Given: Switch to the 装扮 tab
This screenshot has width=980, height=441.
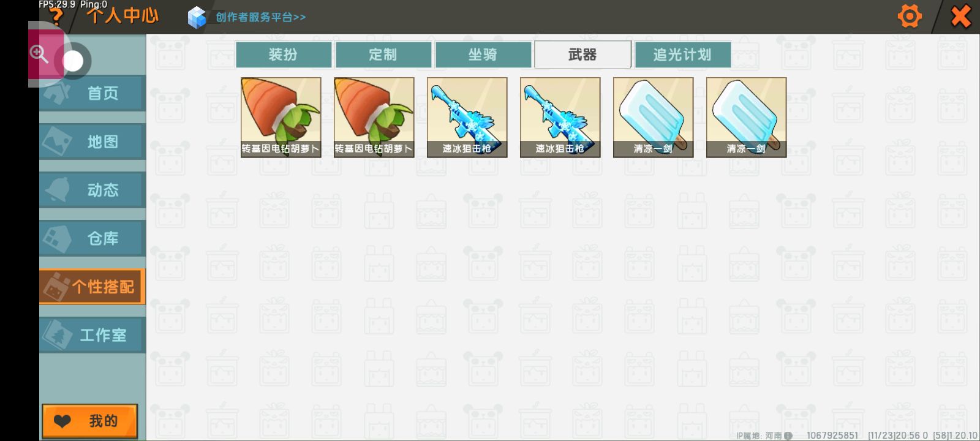Looking at the screenshot, I should pyautogui.click(x=283, y=55).
